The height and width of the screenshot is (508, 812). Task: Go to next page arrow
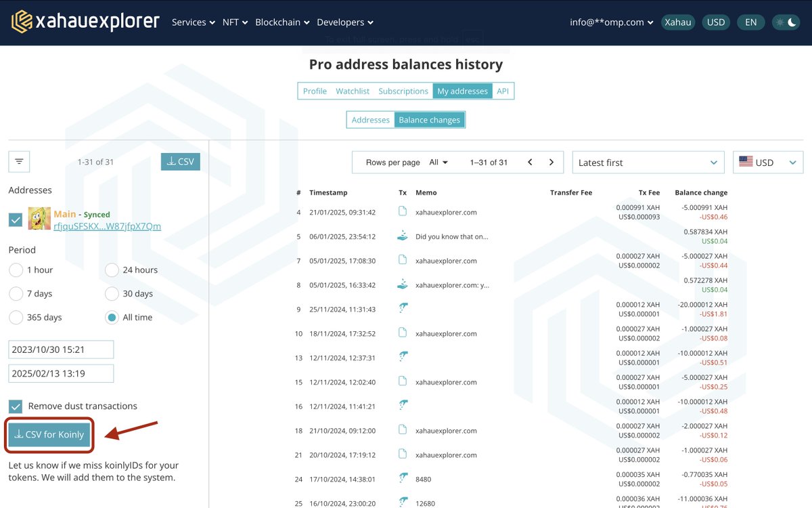coord(551,162)
